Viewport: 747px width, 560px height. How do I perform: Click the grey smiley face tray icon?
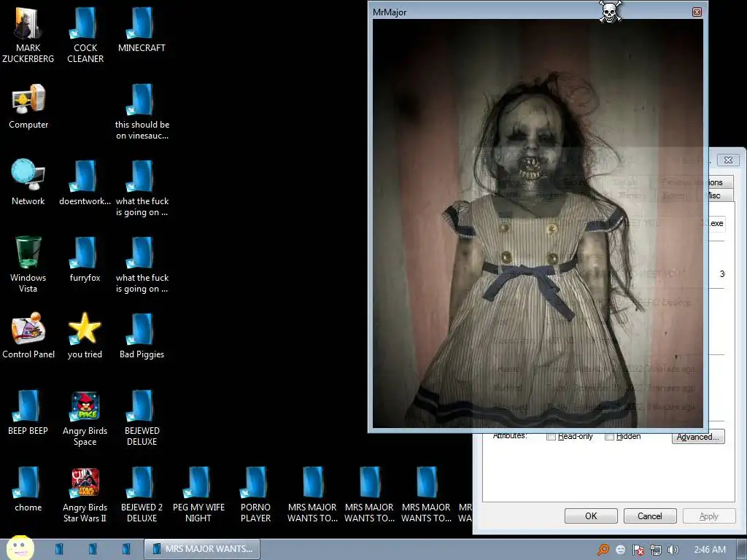(620, 550)
